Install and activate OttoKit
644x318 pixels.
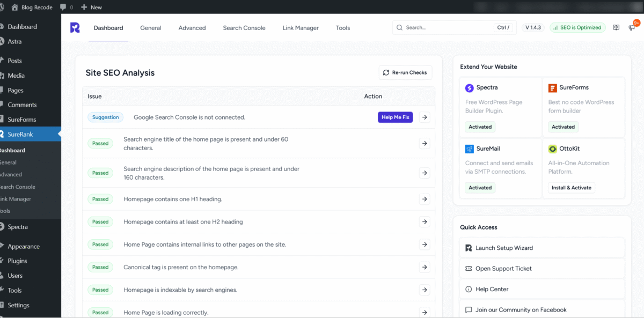click(572, 188)
